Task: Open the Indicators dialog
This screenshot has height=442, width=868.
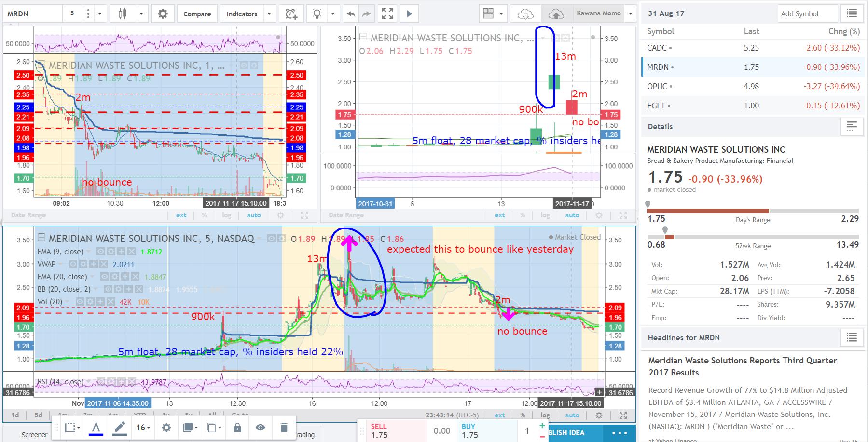Action: [242, 14]
